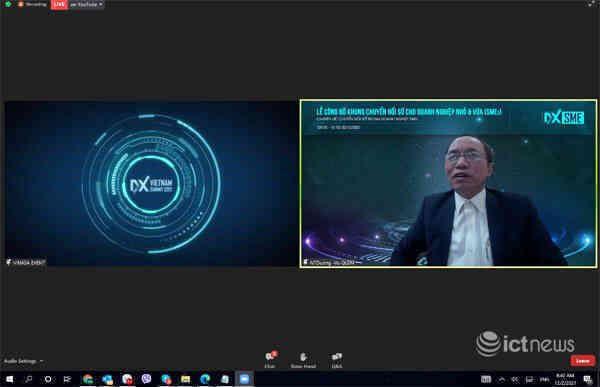Expand the LIVE on YouTube dropdown
Image resolution: width=600 pixels, height=387 pixels.
(x=86, y=4)
